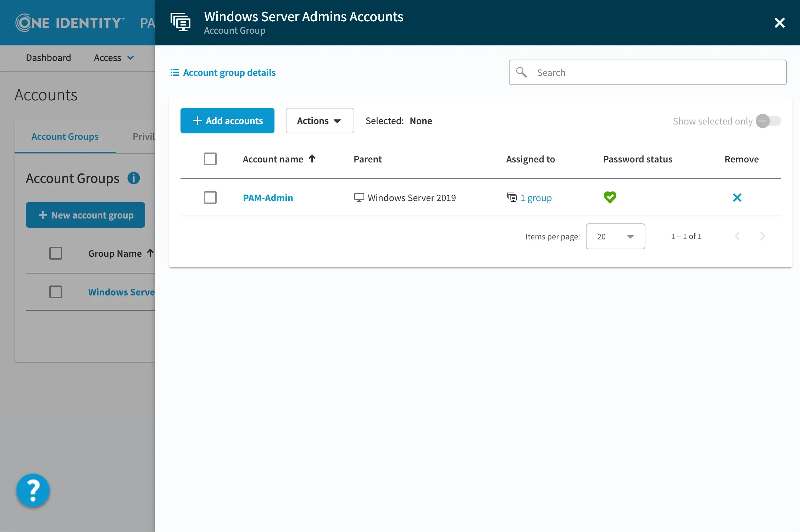
Task: Go to next page arrow
Action: 763,236
